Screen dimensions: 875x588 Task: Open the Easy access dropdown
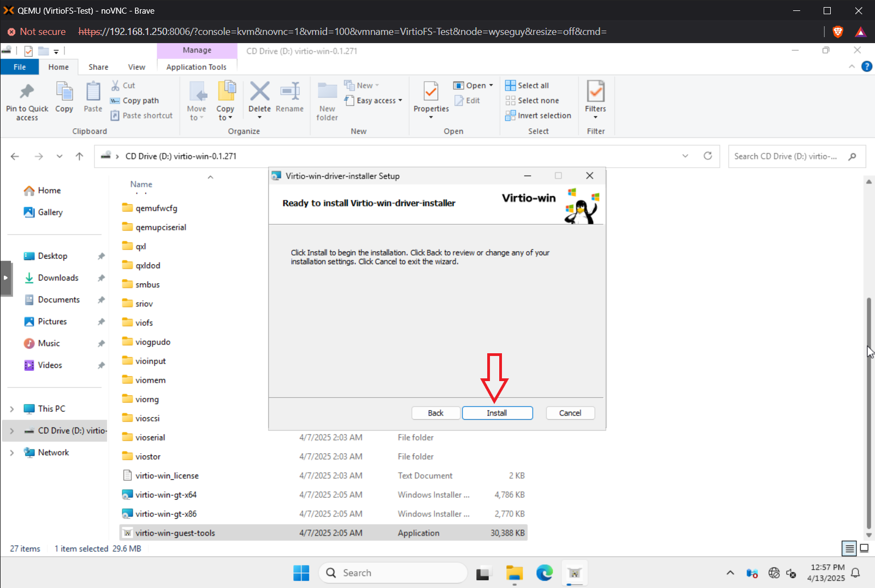point(374,100)
